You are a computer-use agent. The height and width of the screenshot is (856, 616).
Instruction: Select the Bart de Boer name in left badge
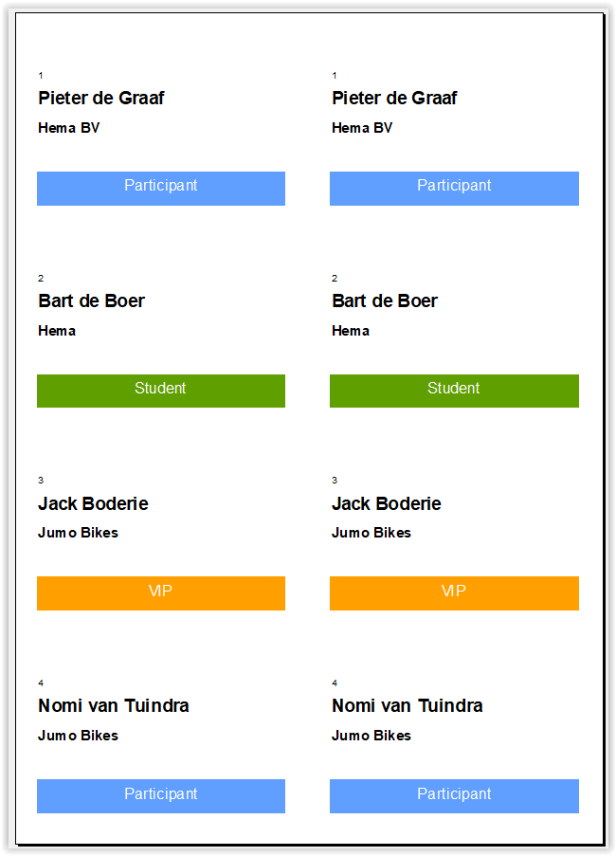[x=92, y=301]
